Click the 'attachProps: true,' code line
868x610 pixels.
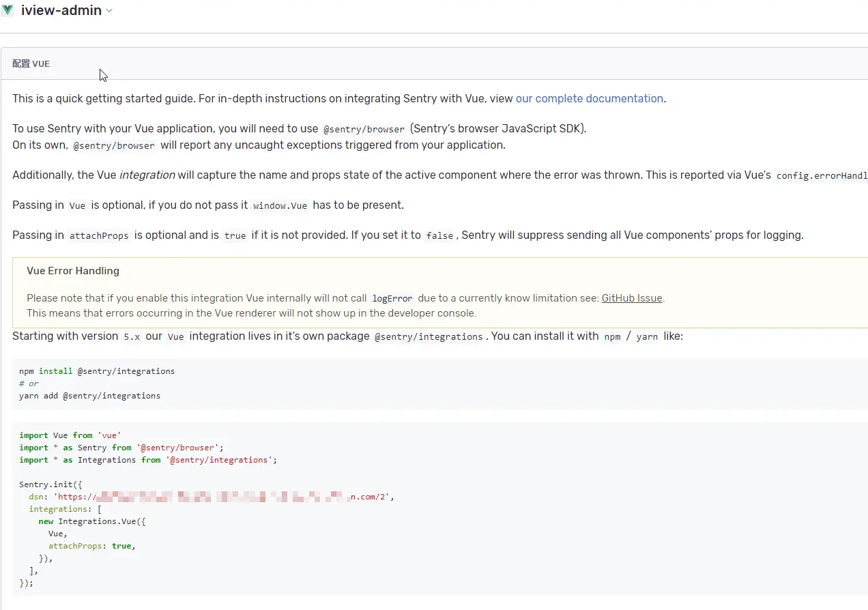pos(92,546)
